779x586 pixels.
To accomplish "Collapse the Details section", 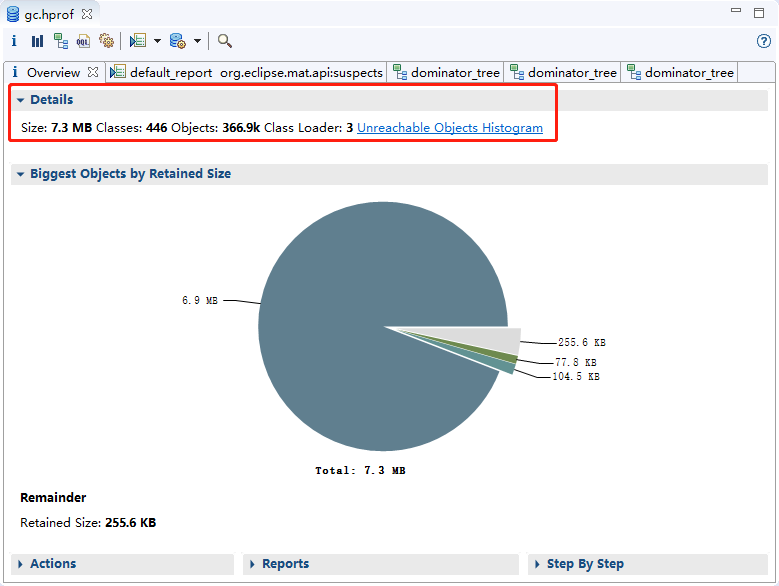I will tap(20, 100).
